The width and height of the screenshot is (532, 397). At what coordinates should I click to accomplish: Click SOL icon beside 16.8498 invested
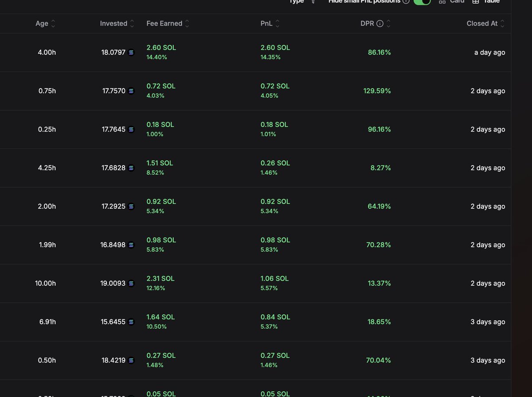click(x=131, y=245)
